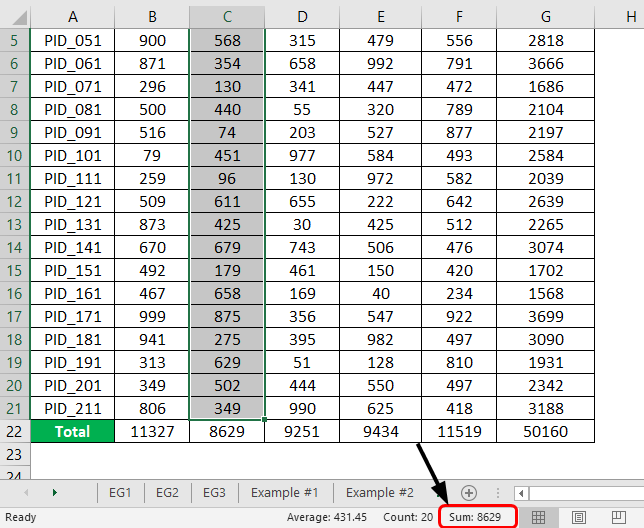The height and width of the screenshot is (528, 644).
Task: Click cell value 977 in column D
Action: pyautogui.click(x=302, y=156)
